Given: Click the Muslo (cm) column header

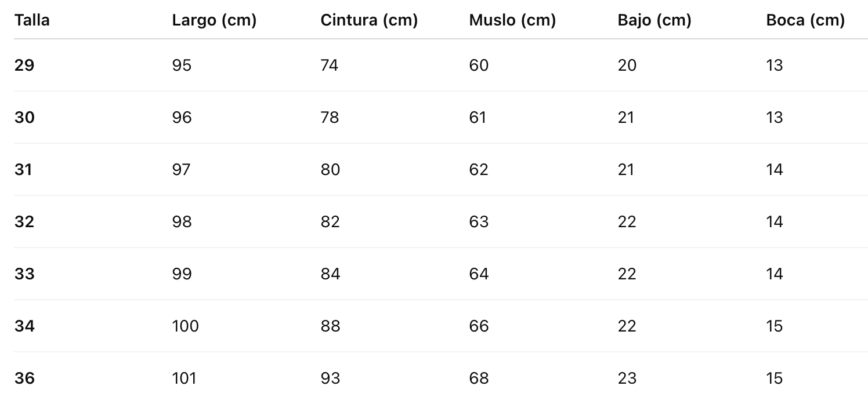Looking at the screenshot, I should (512, 20).
